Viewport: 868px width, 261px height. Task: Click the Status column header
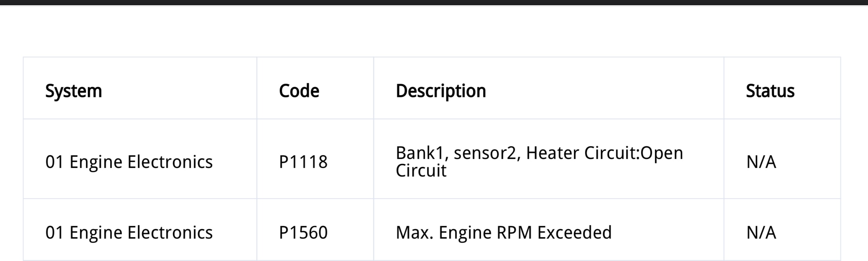(770, 91)
